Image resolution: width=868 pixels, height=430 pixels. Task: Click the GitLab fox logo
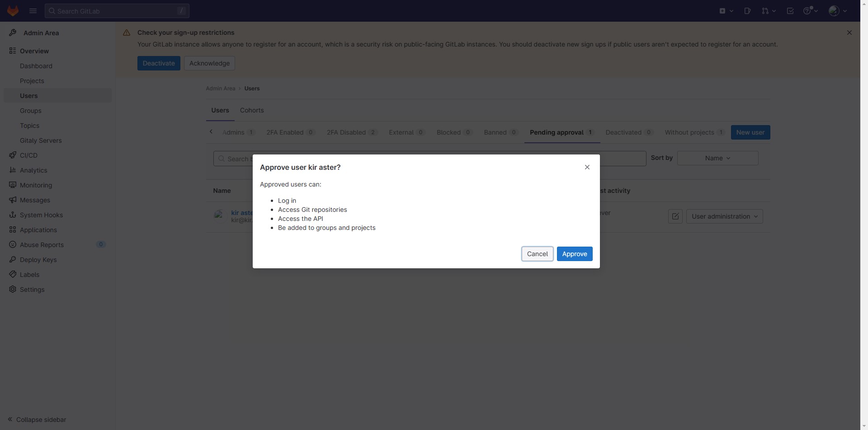tap(13, 11)
